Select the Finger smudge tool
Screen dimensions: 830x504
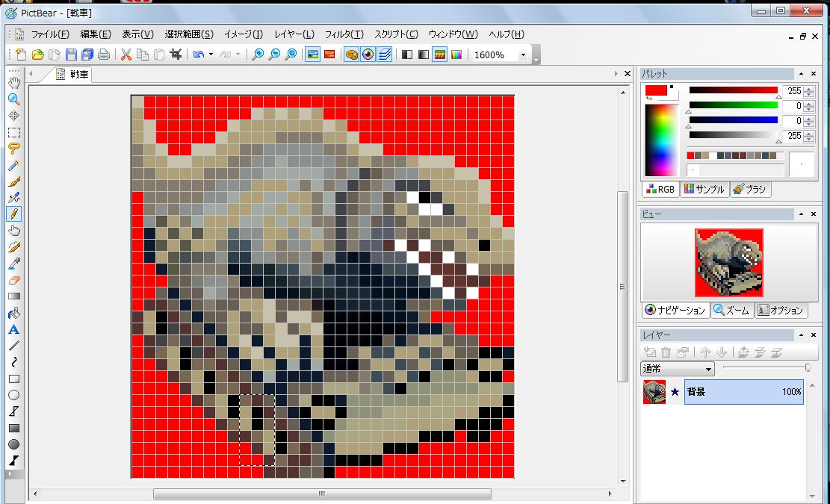[14, 231]
